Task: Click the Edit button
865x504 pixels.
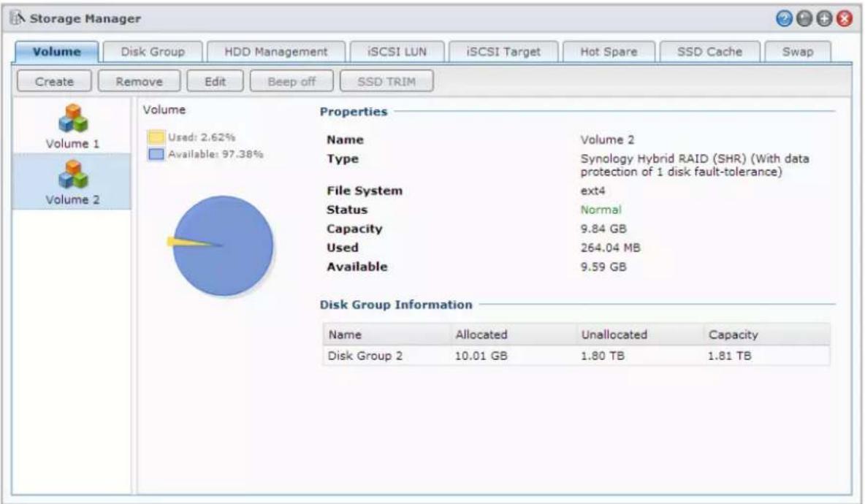Action: click(x=215, y=82)
